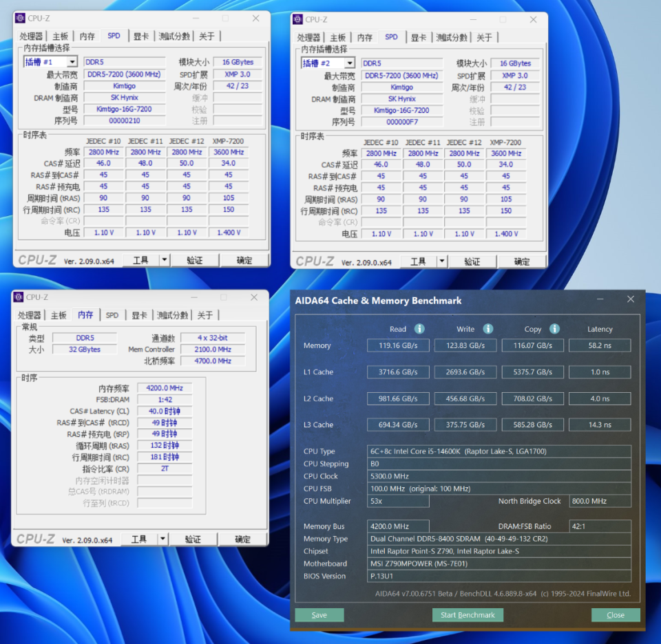This screenshot has height=644, width=661.
Task: Switch to the 内存 tab in the first CPU-Z window
Action: coord(87,36)
